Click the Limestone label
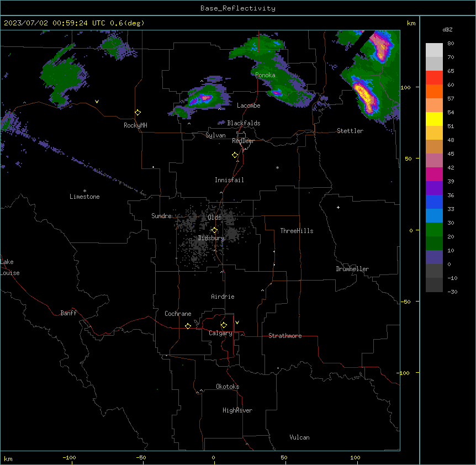 coord(84,197)
